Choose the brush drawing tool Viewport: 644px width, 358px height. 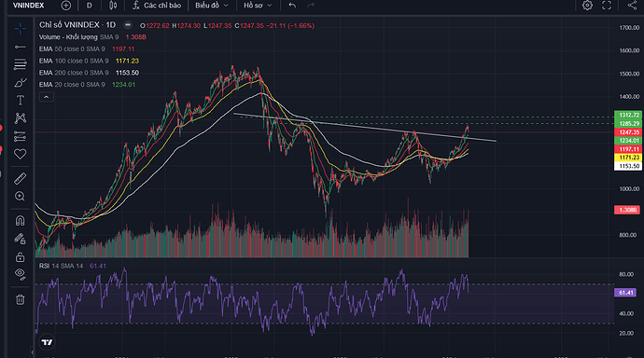(21, 83)
